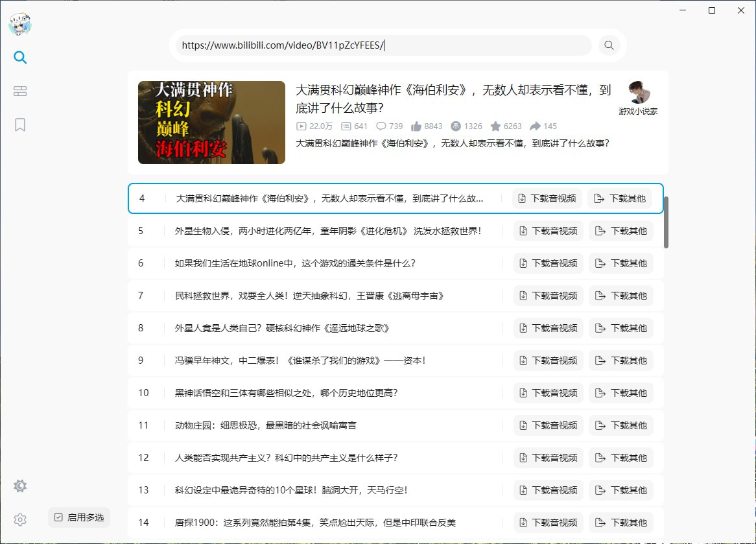Select the search sidebar icon
The height and width of the screenshot is (544, 756).
20,58
